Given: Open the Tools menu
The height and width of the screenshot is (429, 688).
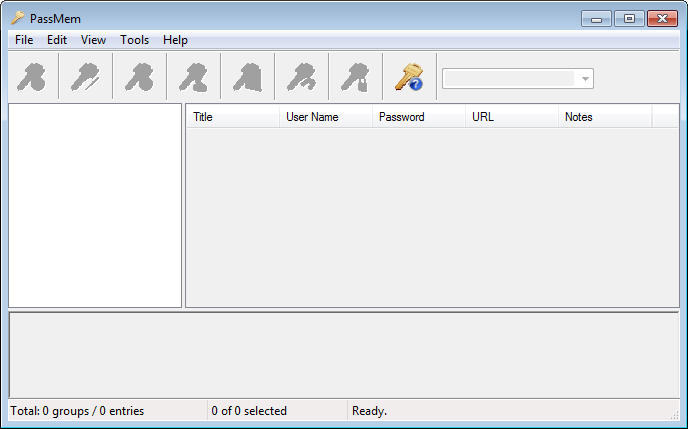Looking at the screenshot, I should pyautogui.click(x=134, y=40).
